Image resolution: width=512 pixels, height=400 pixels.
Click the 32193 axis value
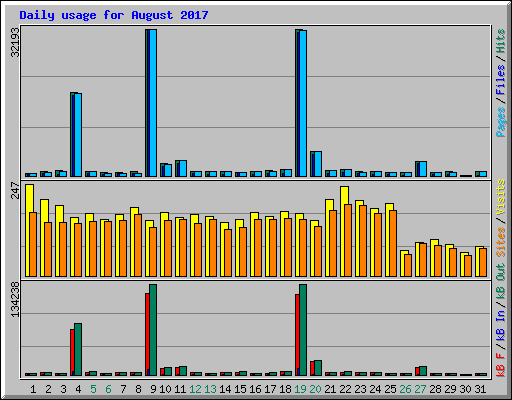(15, 42)
